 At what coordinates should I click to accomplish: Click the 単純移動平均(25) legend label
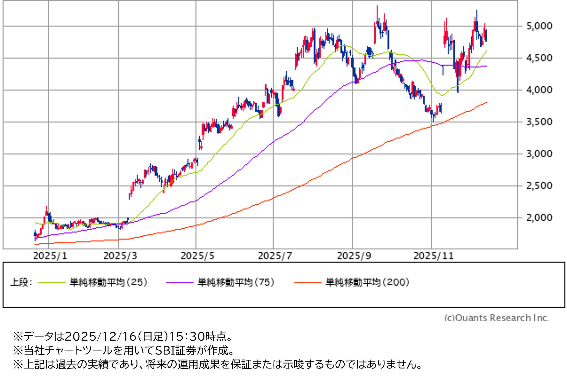109,282
